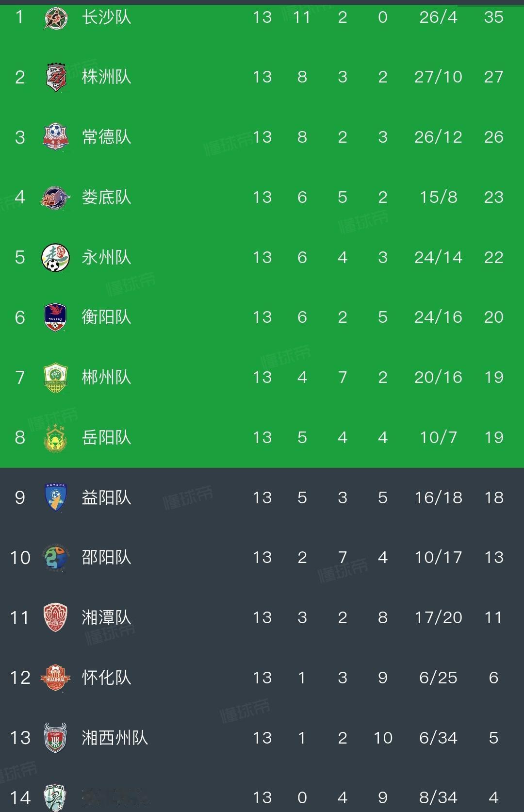Viewport: 524px width, 812px height.
Task: Tap 怀化队's 6/25 goal tally
Action: (x=438, y=678)
